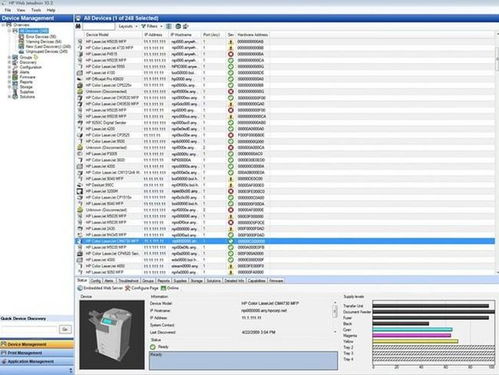Switch to the Troubleshoot tab
This screenshot has width=499, height=375.
128,281
